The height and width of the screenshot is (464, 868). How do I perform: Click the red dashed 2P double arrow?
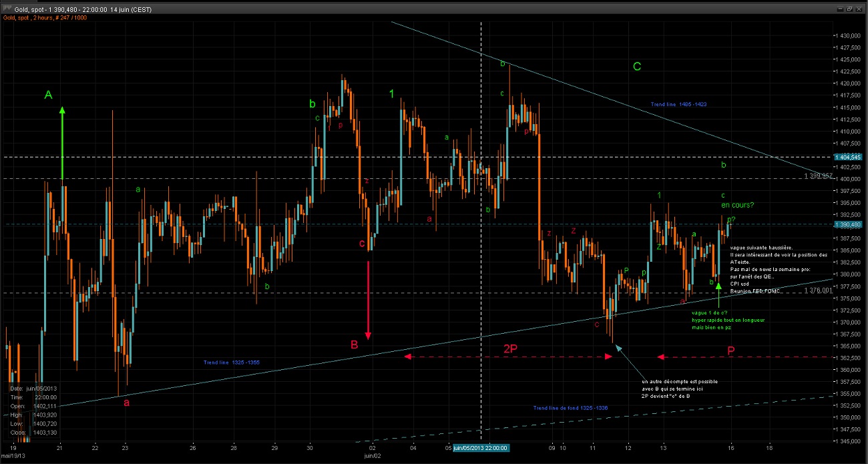click(x=508, y=357)
